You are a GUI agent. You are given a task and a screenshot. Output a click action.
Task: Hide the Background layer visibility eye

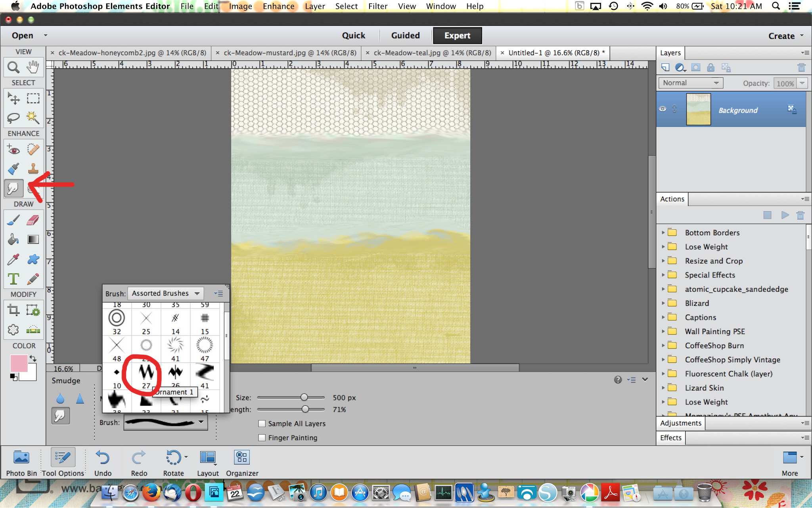point(663,109)
